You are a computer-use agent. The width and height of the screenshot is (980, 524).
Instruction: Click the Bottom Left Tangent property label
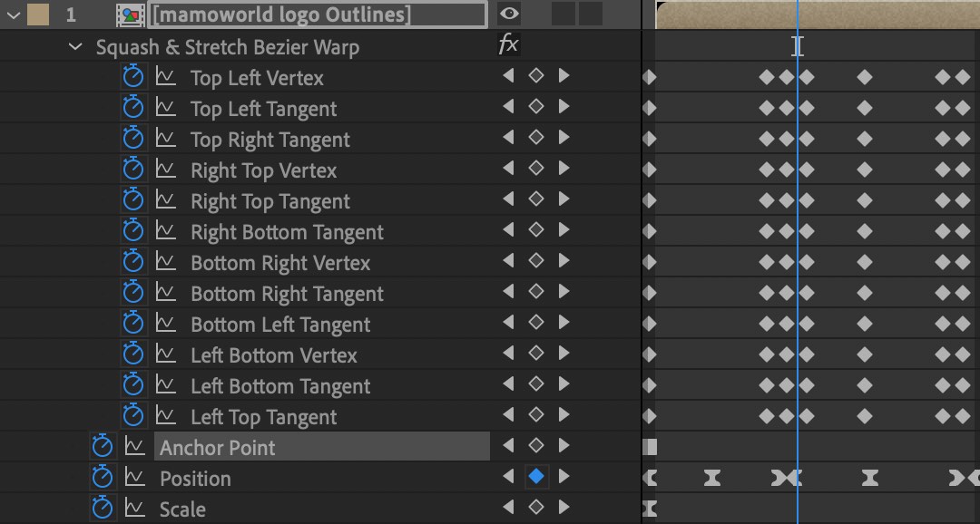pos(281,324)
